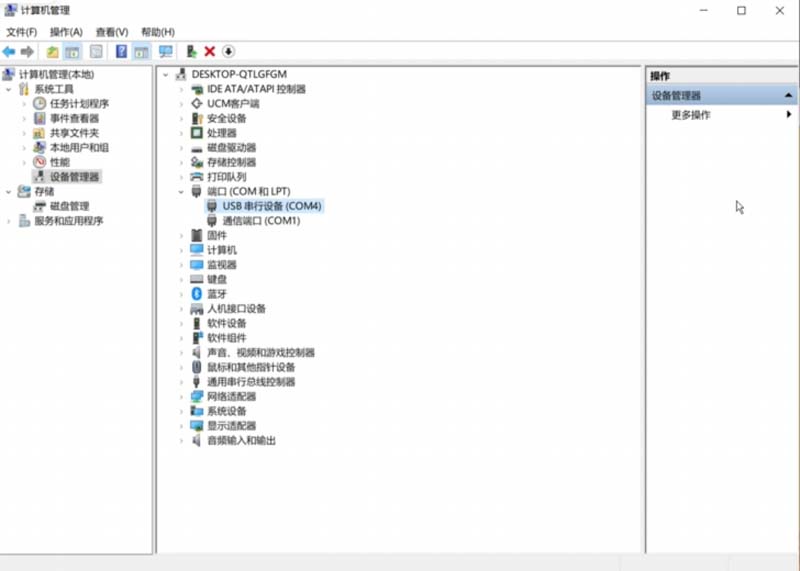Select 通信端口 (COM1) device
The image size is (800, 571).
coord(261,221)
